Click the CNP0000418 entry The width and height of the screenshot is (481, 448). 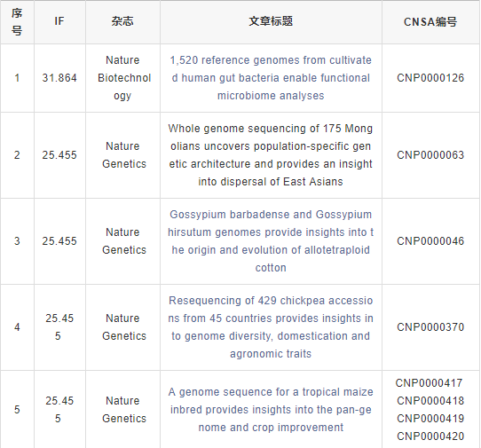coord(430,400)
